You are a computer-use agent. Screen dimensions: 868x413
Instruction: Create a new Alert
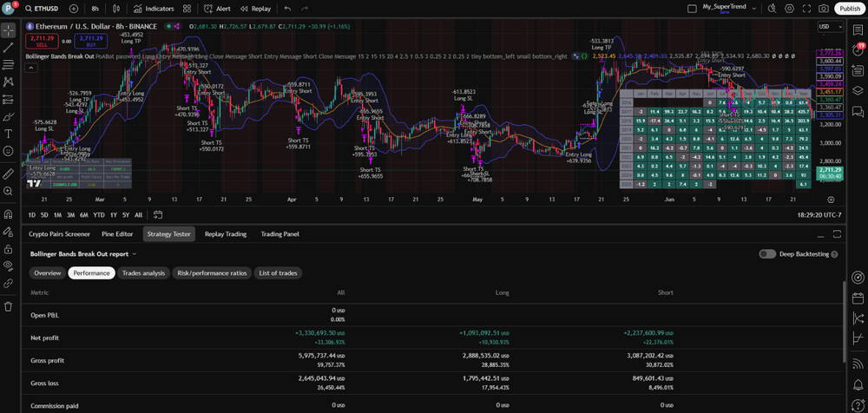pyautogui.click(x=218, y=9)
